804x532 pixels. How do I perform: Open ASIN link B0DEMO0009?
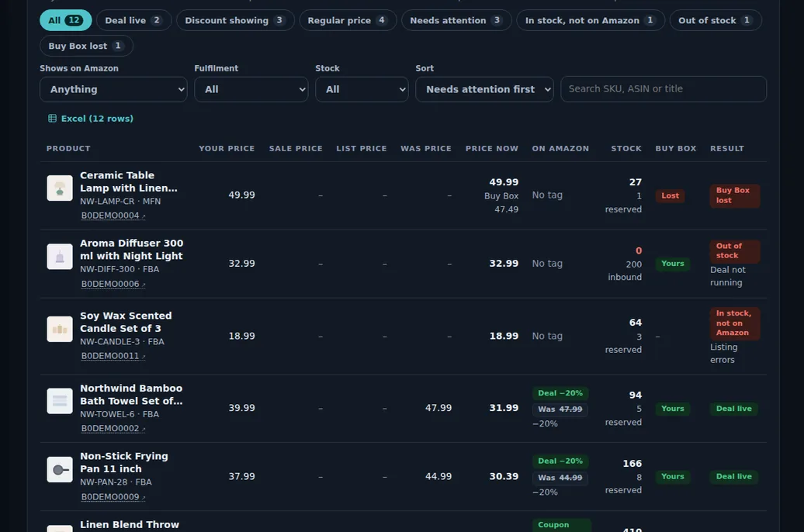(x=113, y=496)
